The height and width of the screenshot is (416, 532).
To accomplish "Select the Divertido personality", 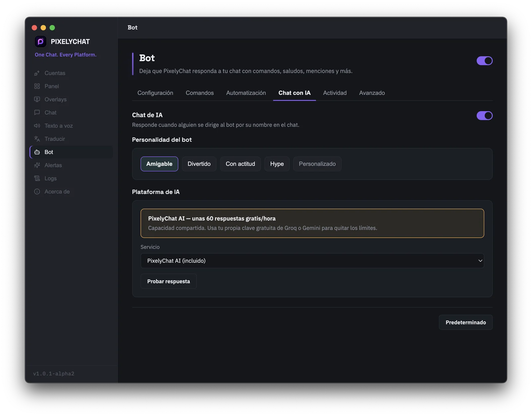I will 199,164.
